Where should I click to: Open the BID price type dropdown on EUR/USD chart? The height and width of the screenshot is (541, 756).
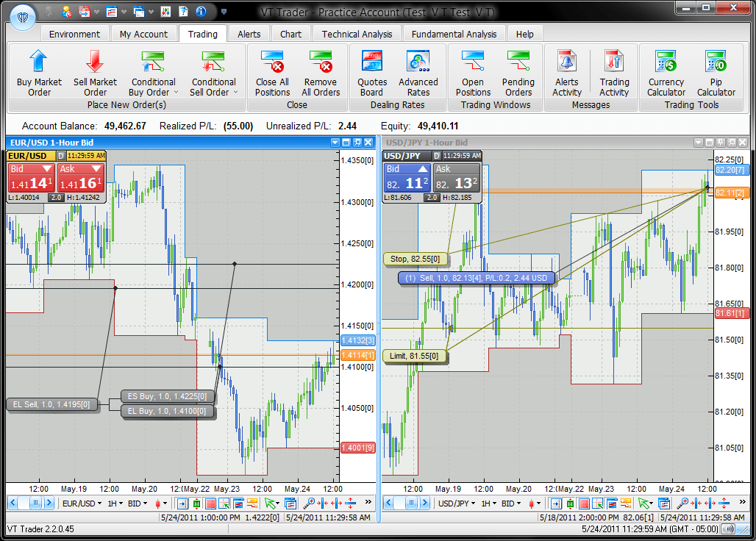tap(138, 504)
